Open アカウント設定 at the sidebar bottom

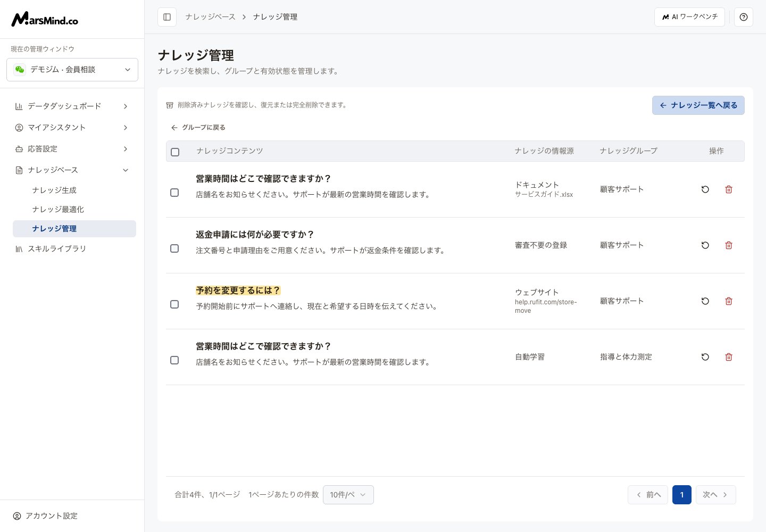[x=46, y=516]
